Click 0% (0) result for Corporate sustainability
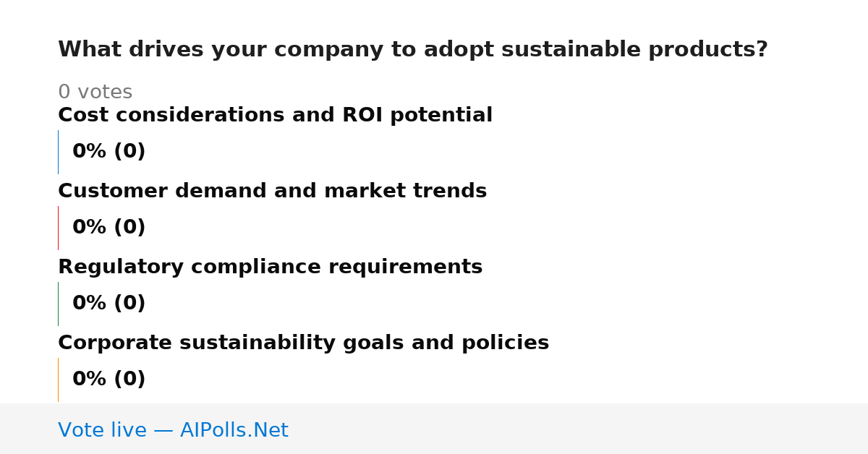 click(x=109, y=380)
